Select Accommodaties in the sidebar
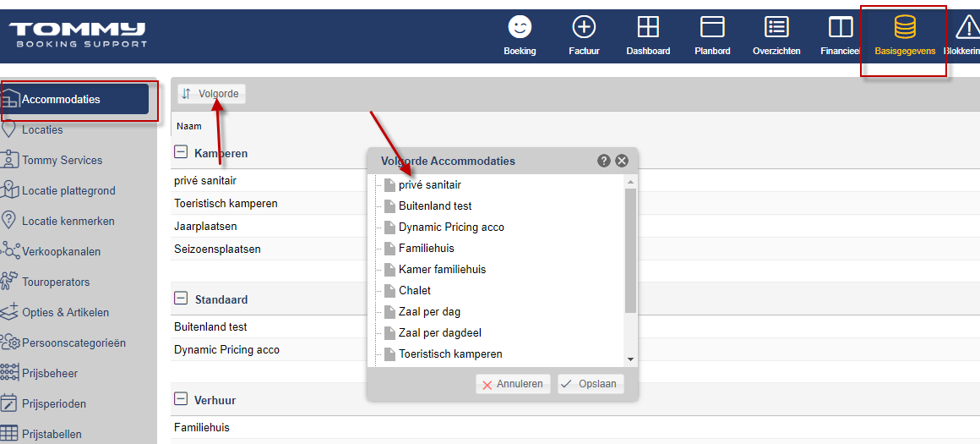Screen dimensions: 980x444 tap(75, 99)
